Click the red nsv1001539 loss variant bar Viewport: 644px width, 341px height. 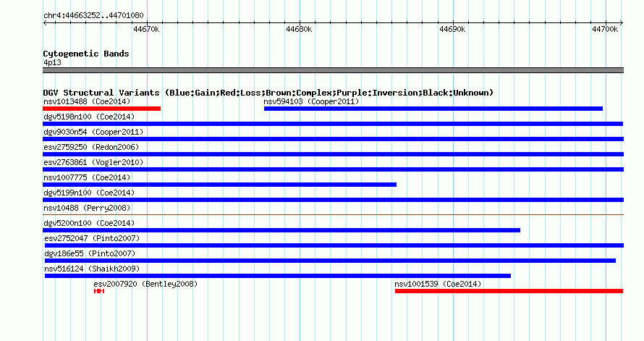[509, 291]
